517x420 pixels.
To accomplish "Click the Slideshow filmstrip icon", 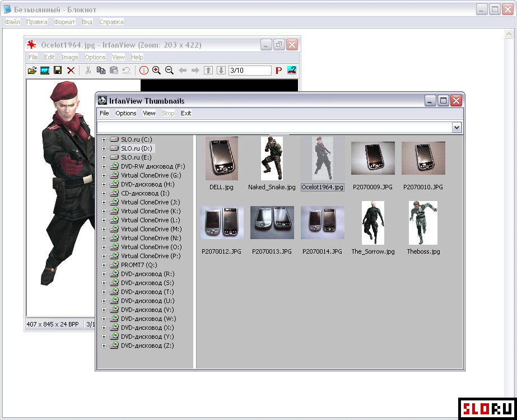I will point(45,71).
